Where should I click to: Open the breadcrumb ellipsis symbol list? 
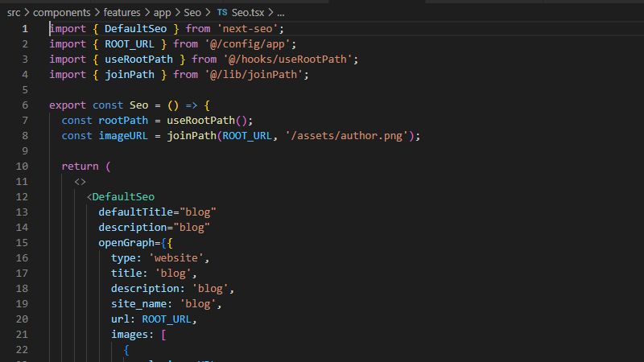[280, 13]
